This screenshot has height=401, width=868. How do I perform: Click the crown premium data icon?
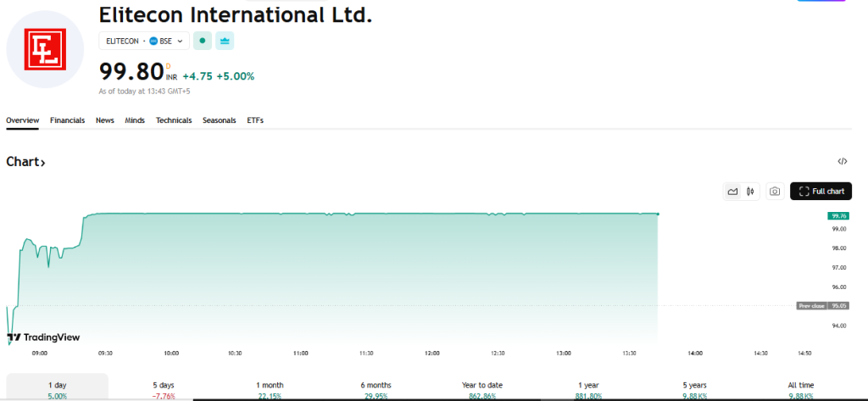coord(225,41)
